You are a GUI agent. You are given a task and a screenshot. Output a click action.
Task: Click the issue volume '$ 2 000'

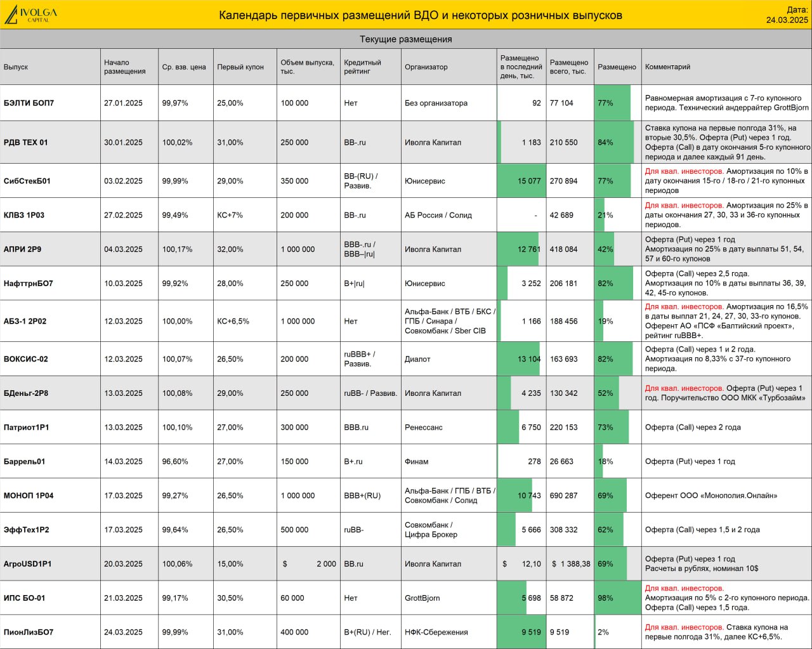310,564
